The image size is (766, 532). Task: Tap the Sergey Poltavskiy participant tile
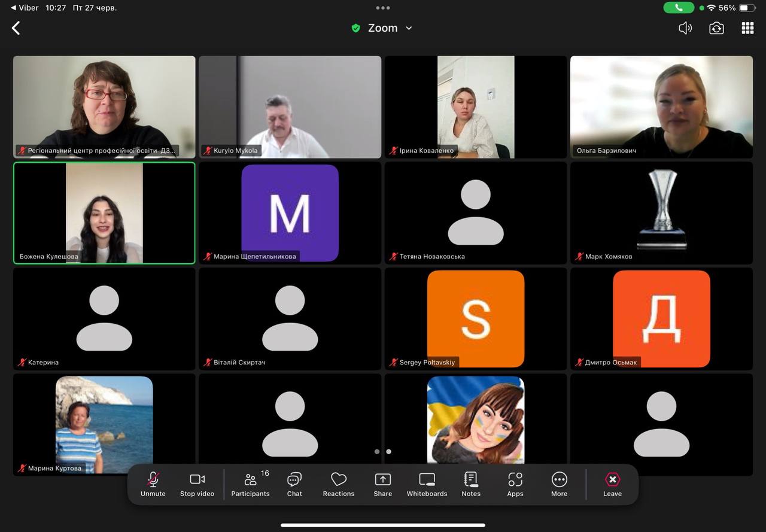point(476,318)
